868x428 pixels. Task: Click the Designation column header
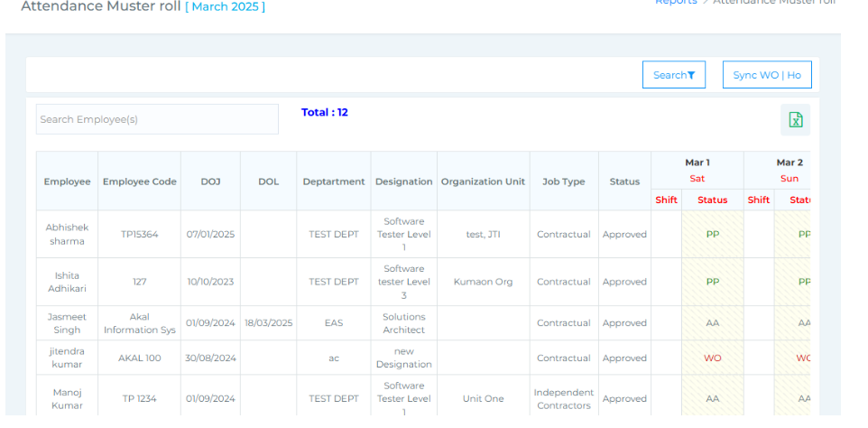(403, 181)
